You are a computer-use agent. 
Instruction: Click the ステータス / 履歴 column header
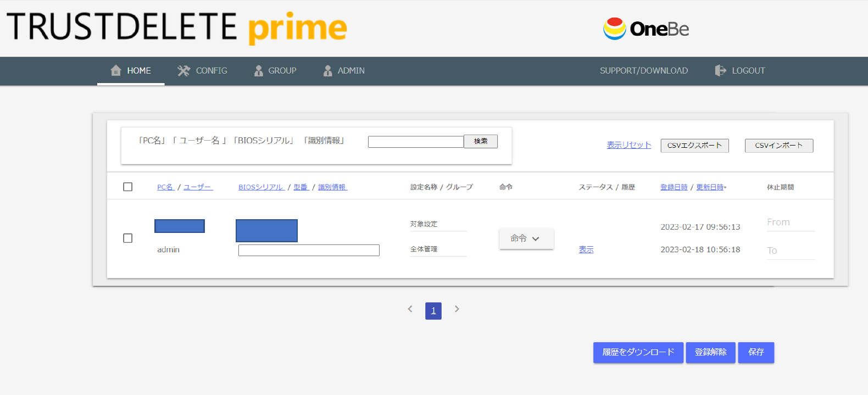pos(607,187)
